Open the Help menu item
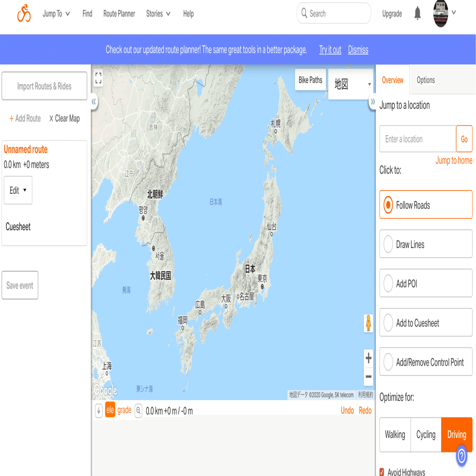This screenshot has width=476, height=476. tap(189, 14)
